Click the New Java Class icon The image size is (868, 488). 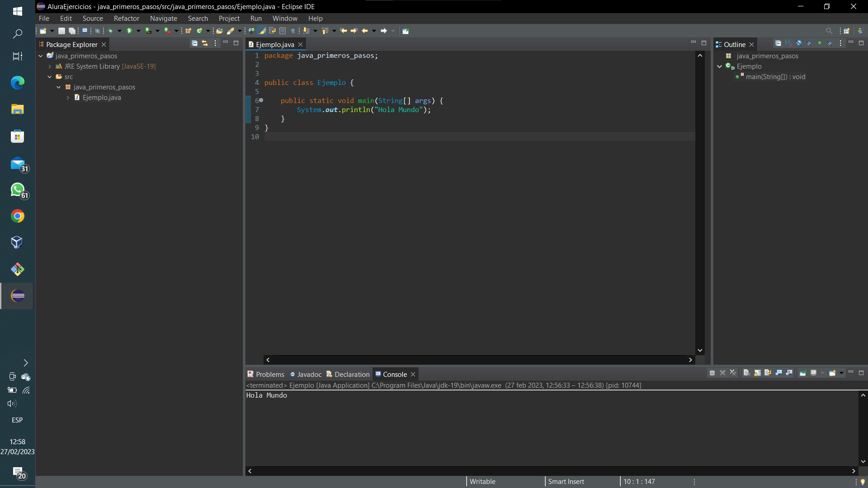(x=199, y=31)
